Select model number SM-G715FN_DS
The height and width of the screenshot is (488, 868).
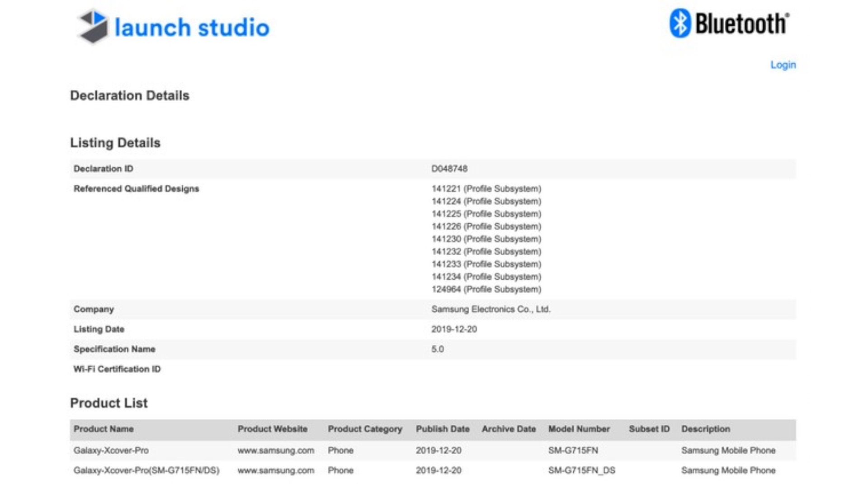[582, 470]
